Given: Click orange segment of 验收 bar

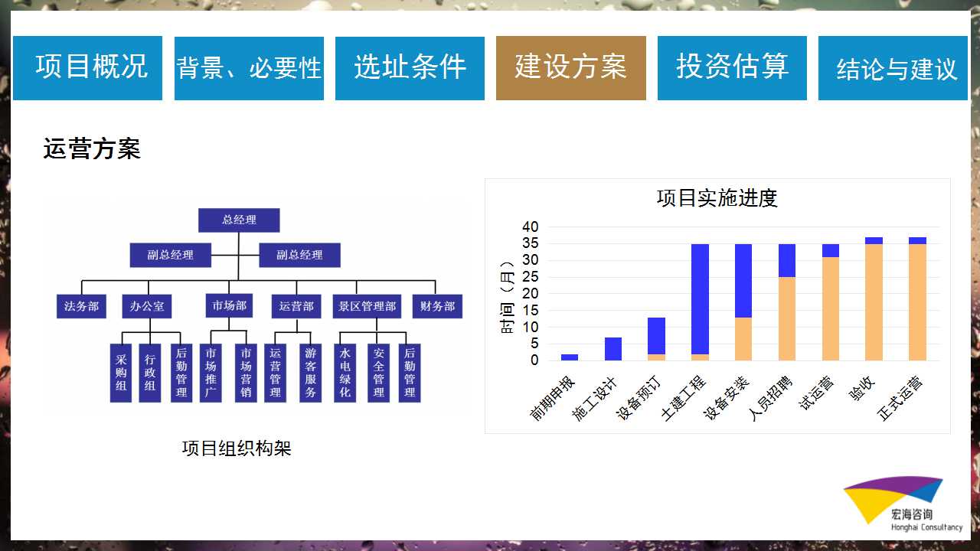Looking at the screenshot, I should pos(874,302).
